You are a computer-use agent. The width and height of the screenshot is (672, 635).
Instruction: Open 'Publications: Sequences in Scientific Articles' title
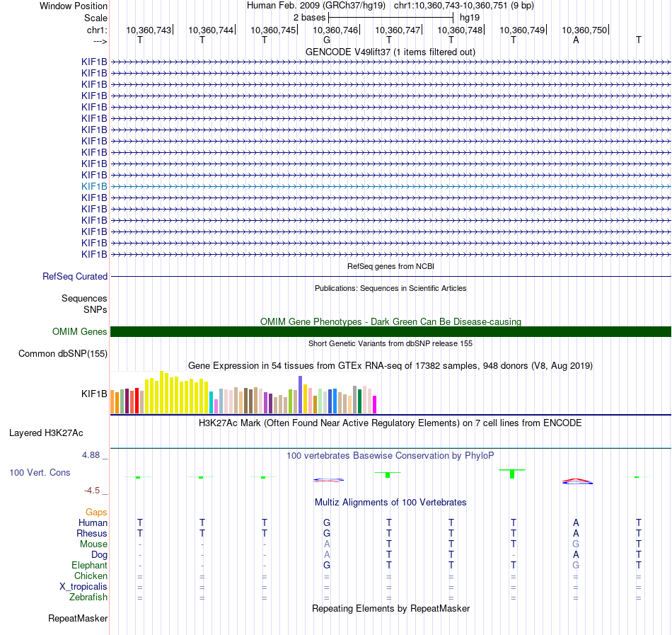(390, 288)
